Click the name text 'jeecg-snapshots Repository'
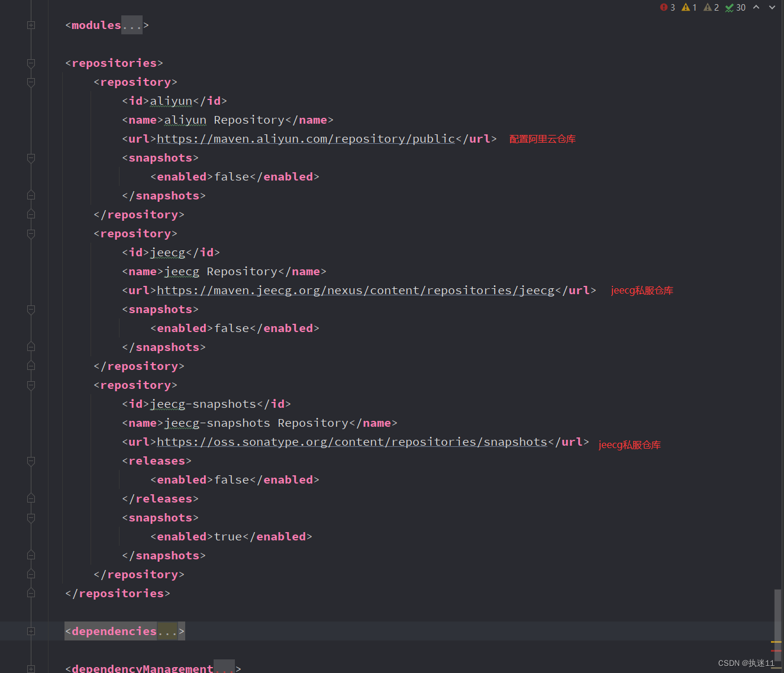 (256, 423)
